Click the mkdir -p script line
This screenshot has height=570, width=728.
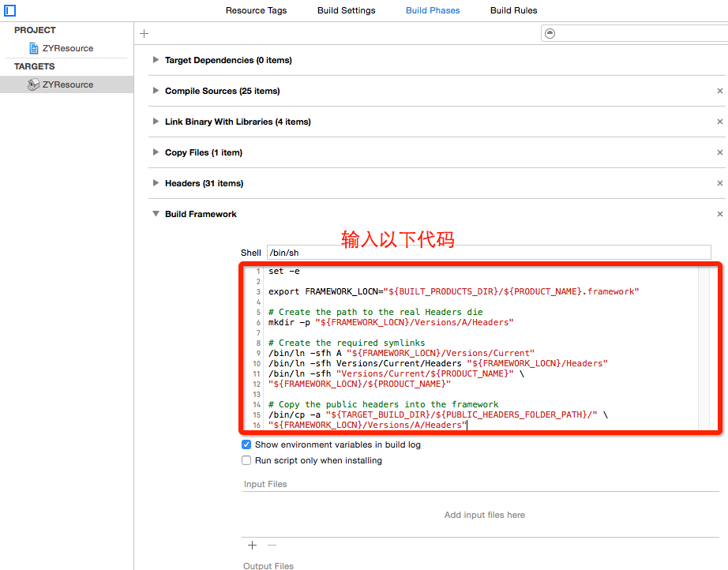click(391, 322)
